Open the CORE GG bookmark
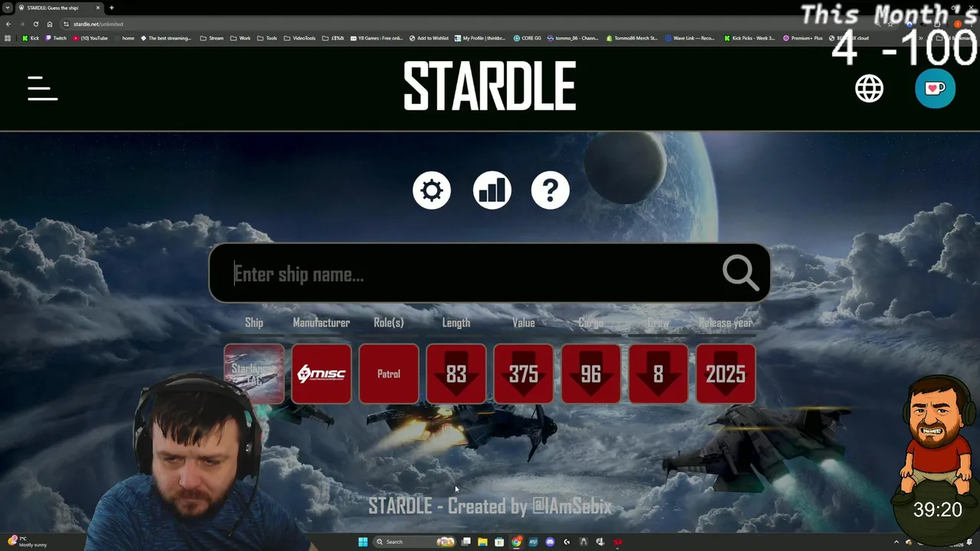This screenshot has height=551, width=980. coord(528,38)
